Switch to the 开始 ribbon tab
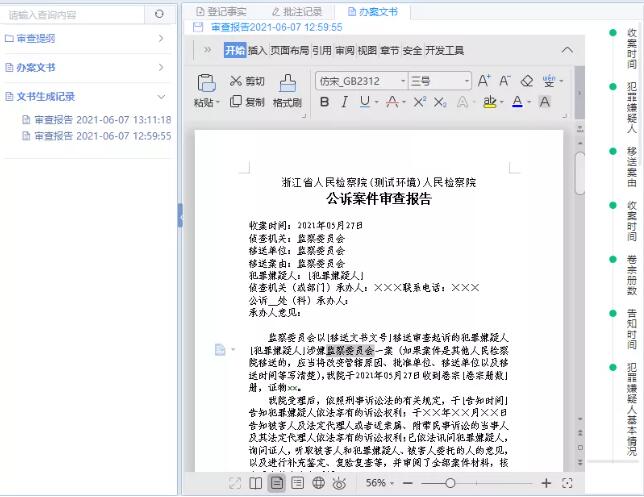644x497 pixels. pos(235,50)
